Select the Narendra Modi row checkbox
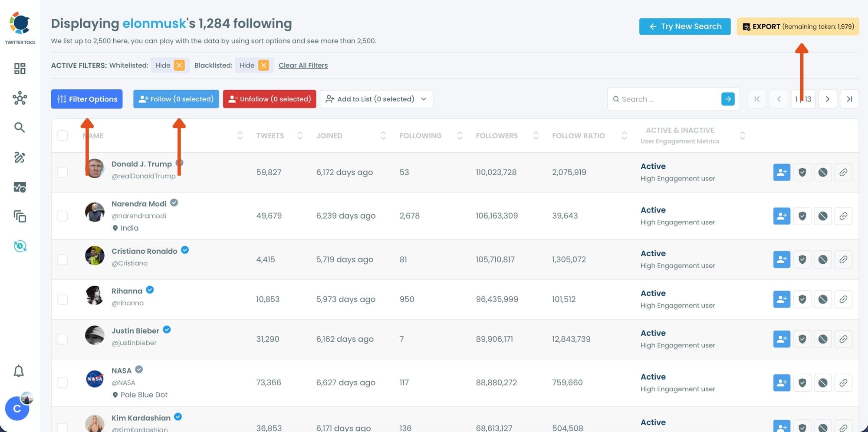868x432 pixels. click(62, 216)
